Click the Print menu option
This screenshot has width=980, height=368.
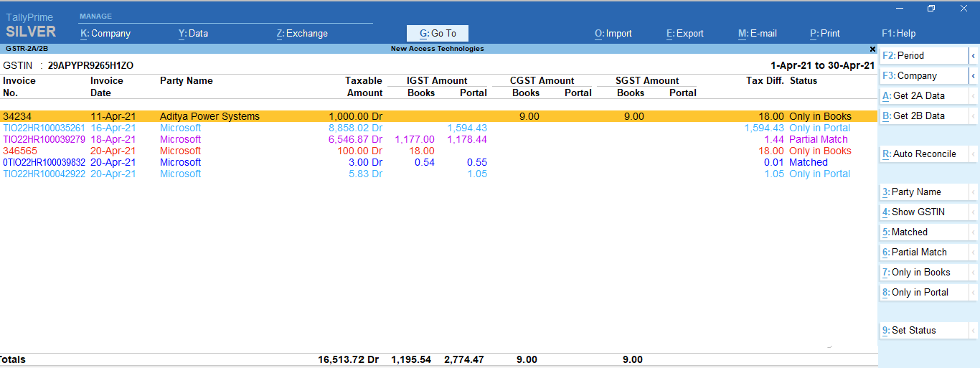click(825, 33)
